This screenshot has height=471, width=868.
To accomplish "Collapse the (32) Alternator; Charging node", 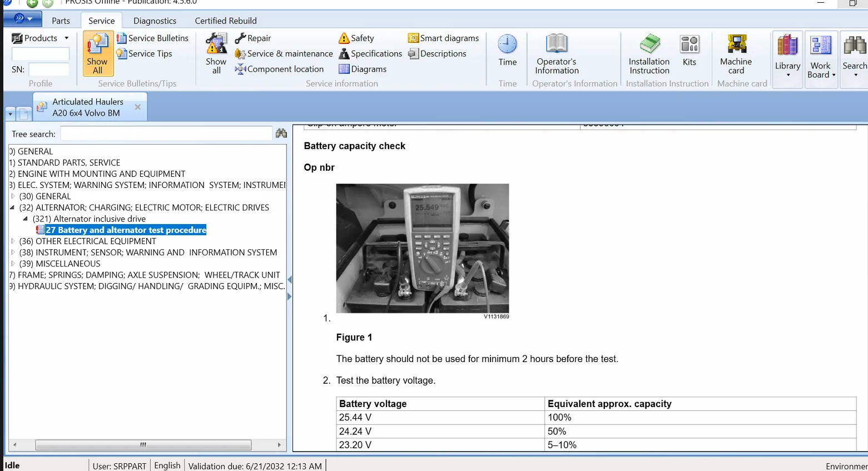I will 13,207.
